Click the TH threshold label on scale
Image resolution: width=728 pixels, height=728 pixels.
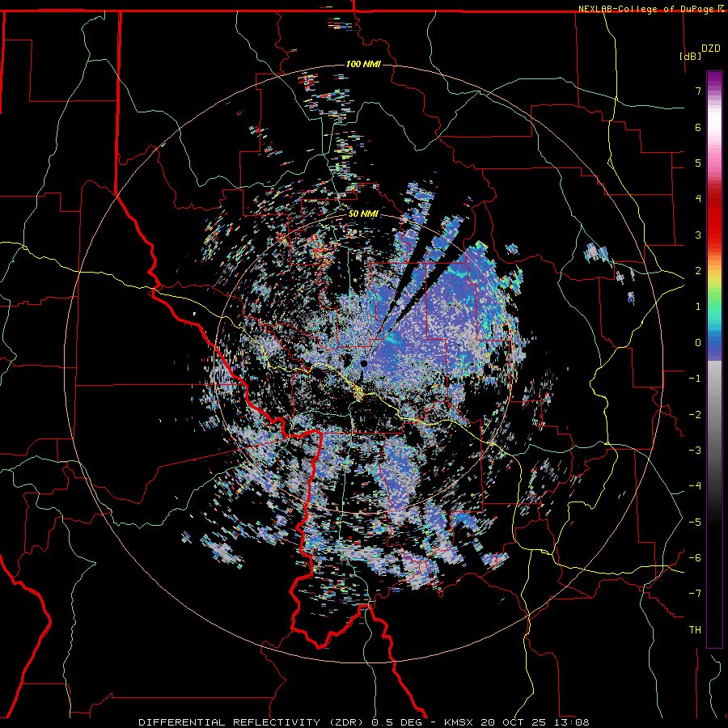[x=695, y=630]
